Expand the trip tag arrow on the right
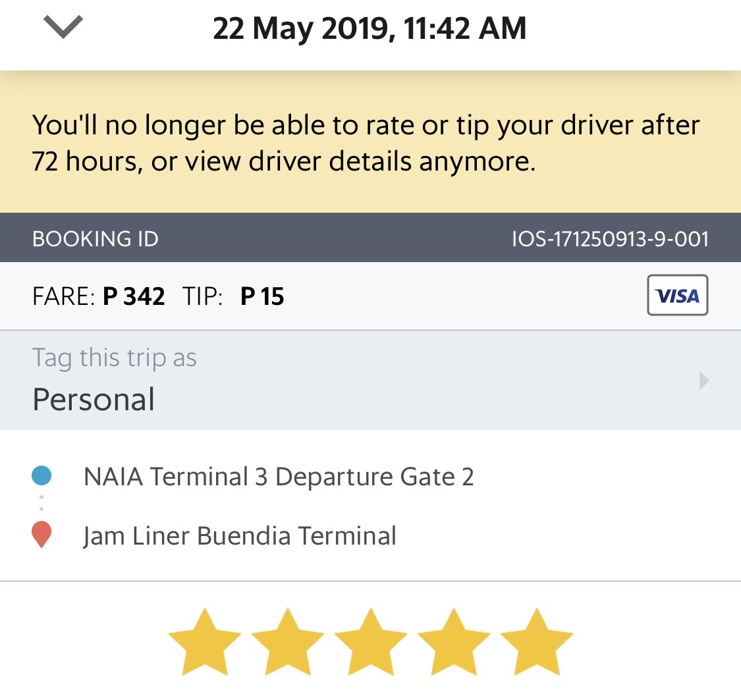 click(x=703, y=380)
